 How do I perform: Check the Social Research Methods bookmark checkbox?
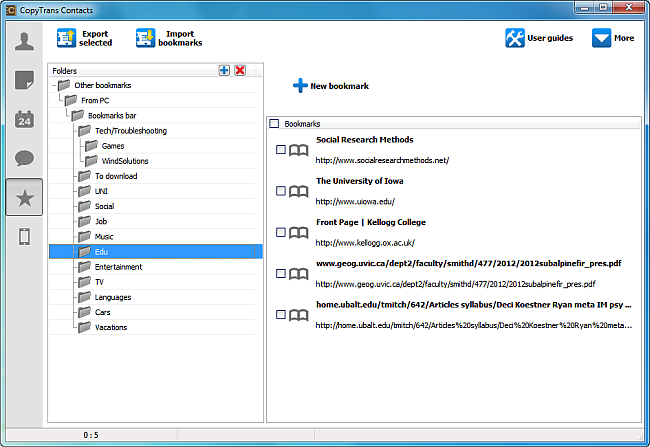tap(281, 149)
